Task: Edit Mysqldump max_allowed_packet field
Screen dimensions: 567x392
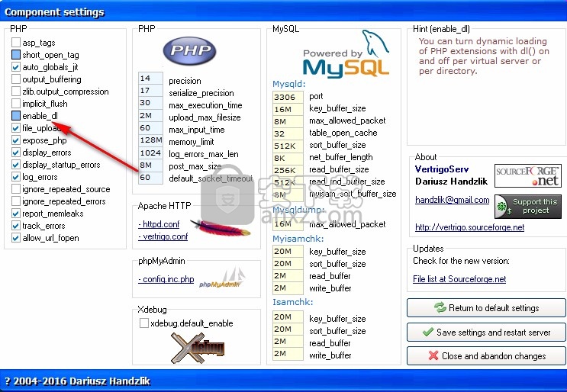Action: 288,224
